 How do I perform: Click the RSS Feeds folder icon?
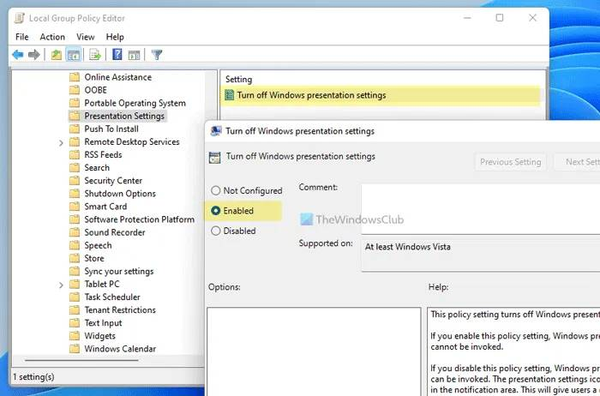[75, 155]
